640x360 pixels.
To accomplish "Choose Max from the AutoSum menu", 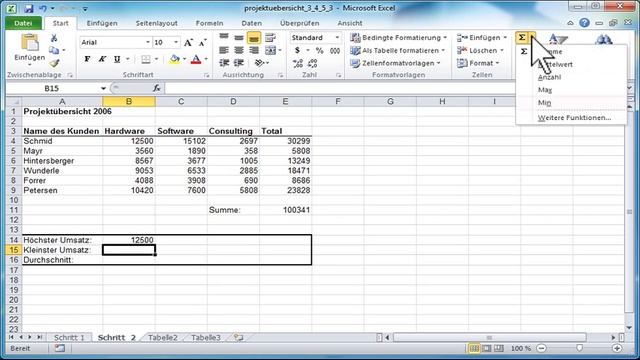I will tap(545, 90).
